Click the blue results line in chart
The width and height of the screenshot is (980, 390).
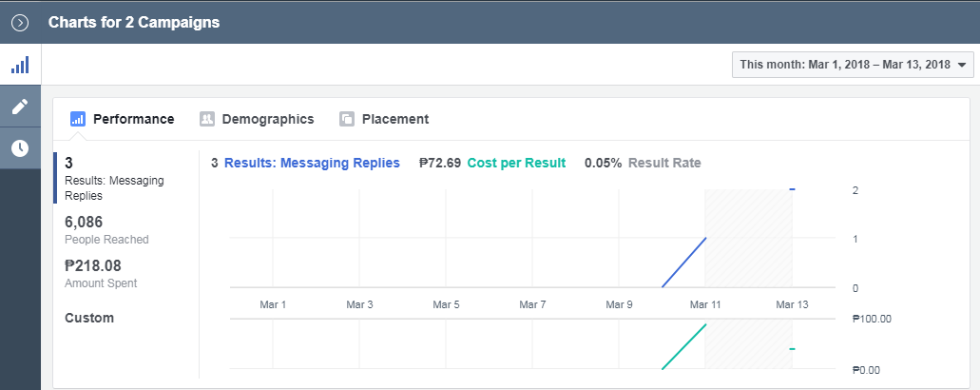pyautogui.click(x=683, y=263)
